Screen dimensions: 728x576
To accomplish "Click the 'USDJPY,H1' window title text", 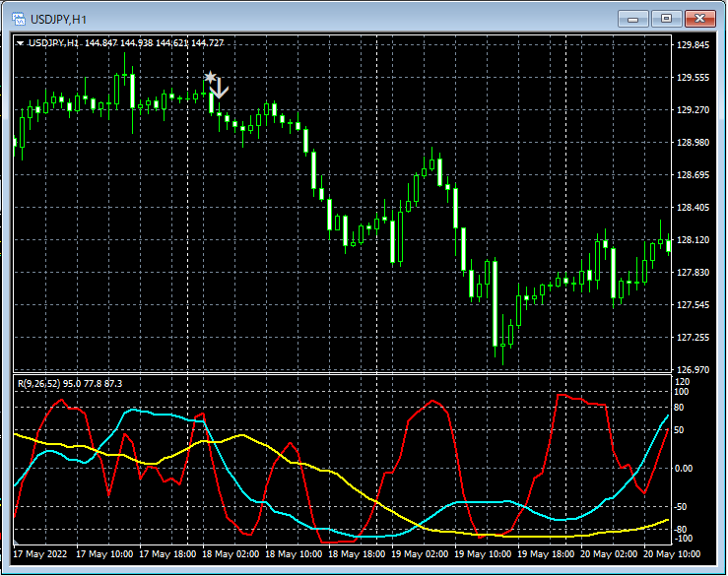I will [x=58, y=20].
